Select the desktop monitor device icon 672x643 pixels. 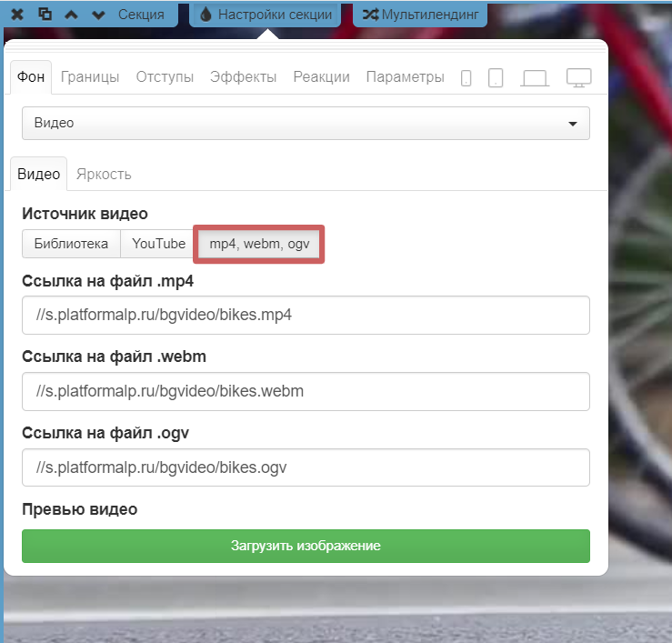click(x=579, y=78)
